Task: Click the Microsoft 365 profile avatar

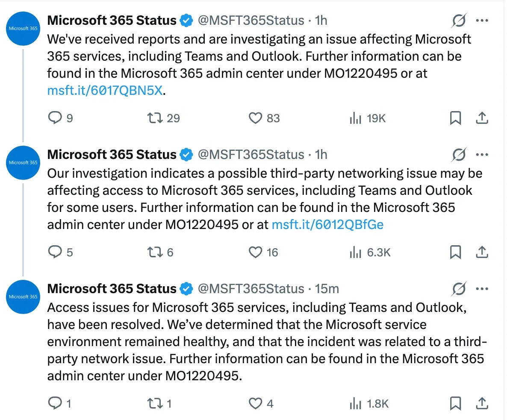Action: click(x=23, y=29)
